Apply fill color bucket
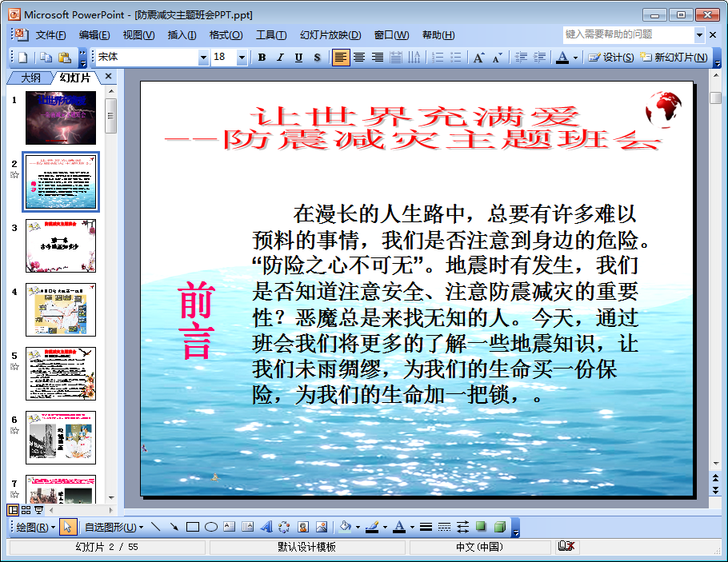Image resolution: width=728 pixels, height=562 pixels. point(346,526)
